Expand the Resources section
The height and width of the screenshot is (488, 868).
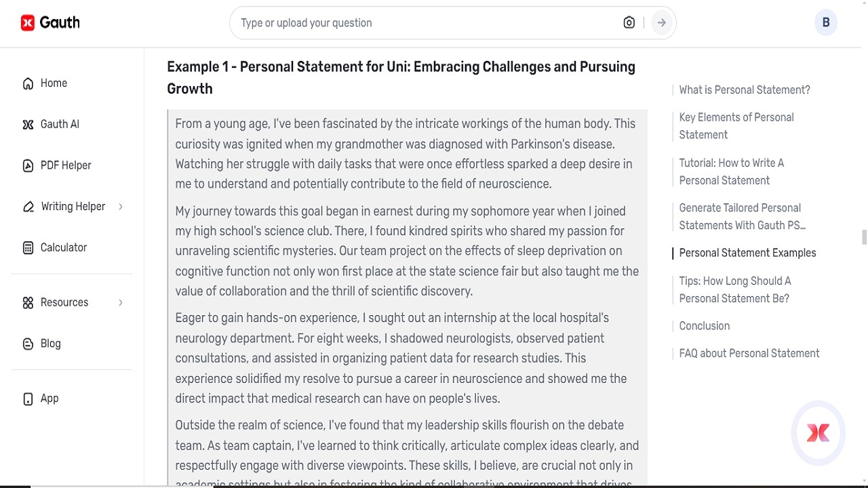(122, 302)
